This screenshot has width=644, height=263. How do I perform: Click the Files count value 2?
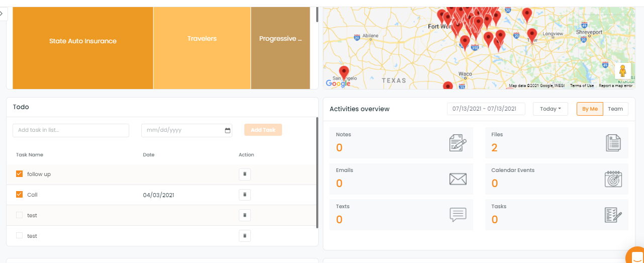[494, 148]
